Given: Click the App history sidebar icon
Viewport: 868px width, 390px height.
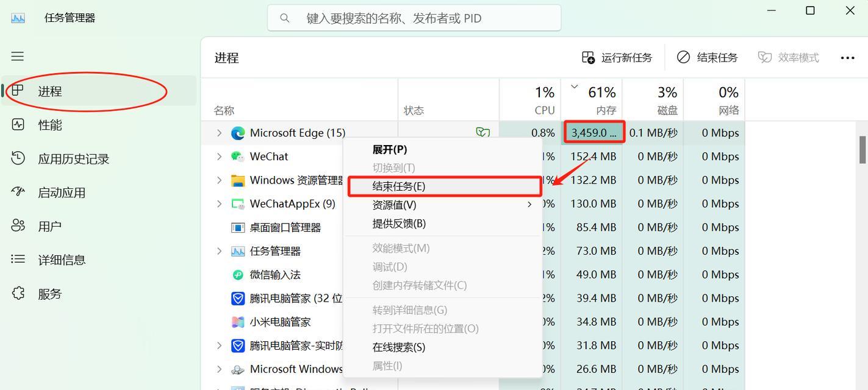Looking at the screenshot, I should (18, 158).
